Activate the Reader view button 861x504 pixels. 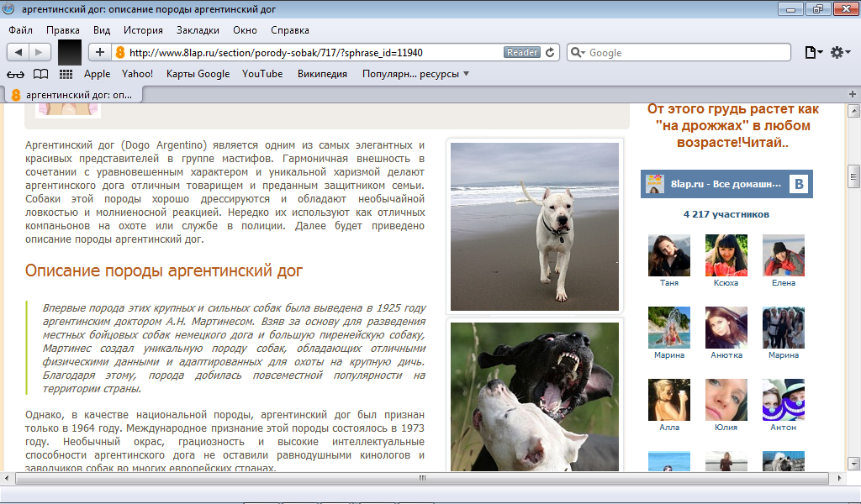point(522,52)
